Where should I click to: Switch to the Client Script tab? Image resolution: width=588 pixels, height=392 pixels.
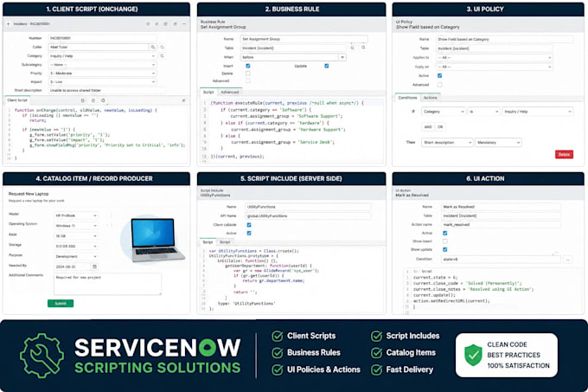point(17,100)
